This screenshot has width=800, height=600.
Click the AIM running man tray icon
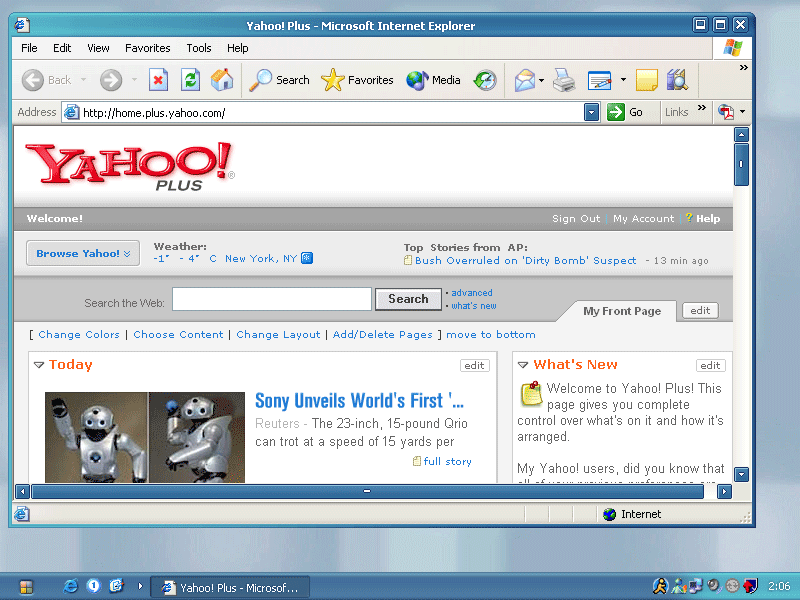coord(660,586)
